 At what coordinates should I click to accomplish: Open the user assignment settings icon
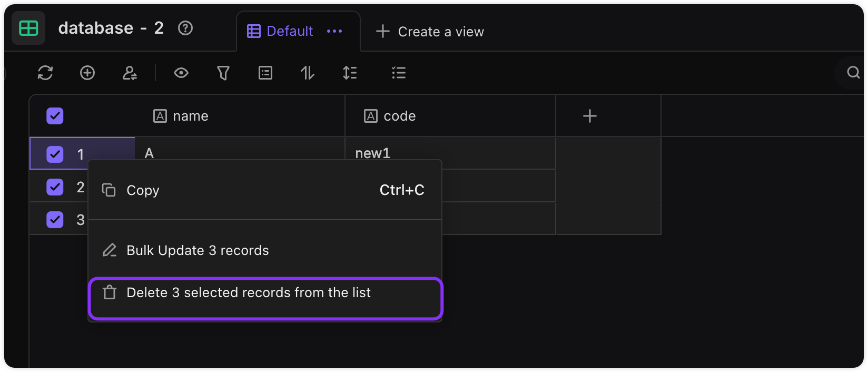pos(130,73)
